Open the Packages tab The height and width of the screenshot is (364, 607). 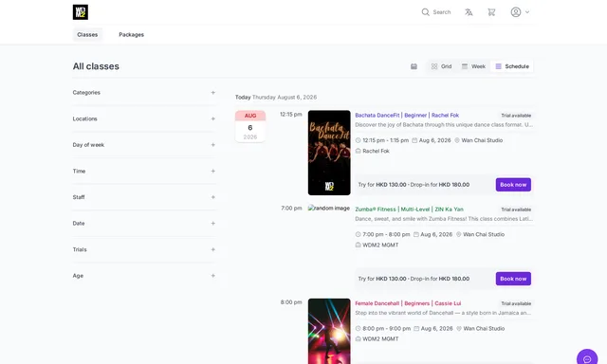click(x=131, y=34)
